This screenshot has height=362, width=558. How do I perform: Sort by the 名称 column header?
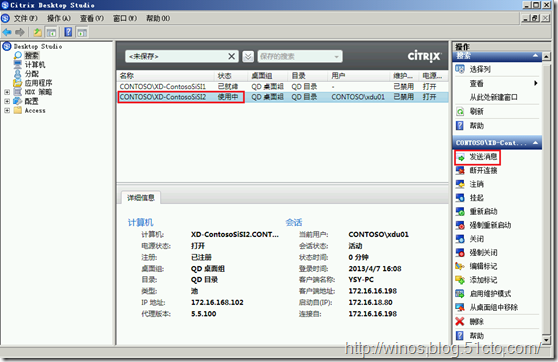166,76
